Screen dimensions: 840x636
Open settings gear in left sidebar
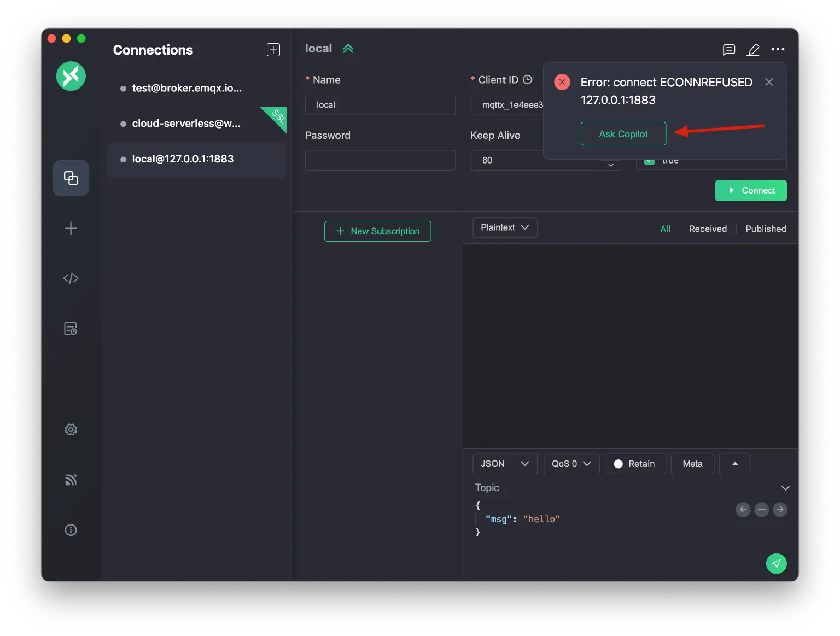71,430
